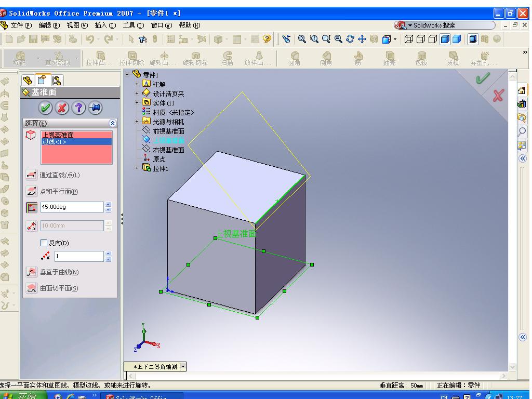
Task: Expand the 设计活页夹 tree node
Action: tap(137, 93)
